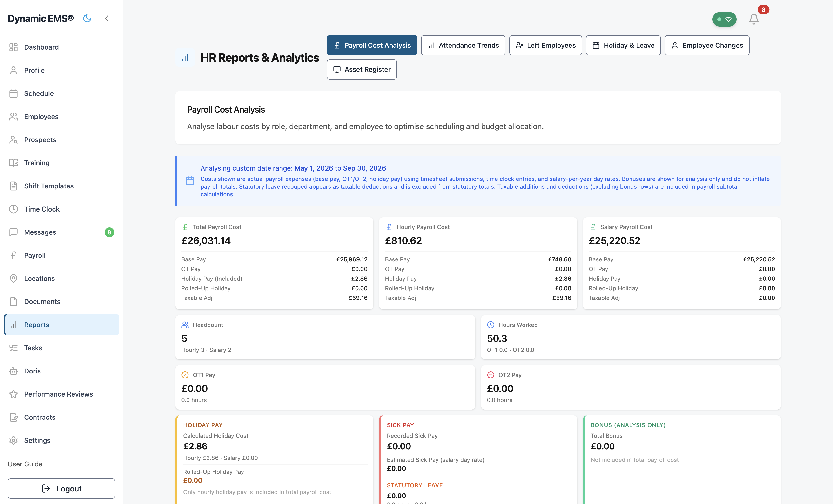Click the Headcount card heading
The height and width of the screenshot is (504, 833).
point(208,325)
